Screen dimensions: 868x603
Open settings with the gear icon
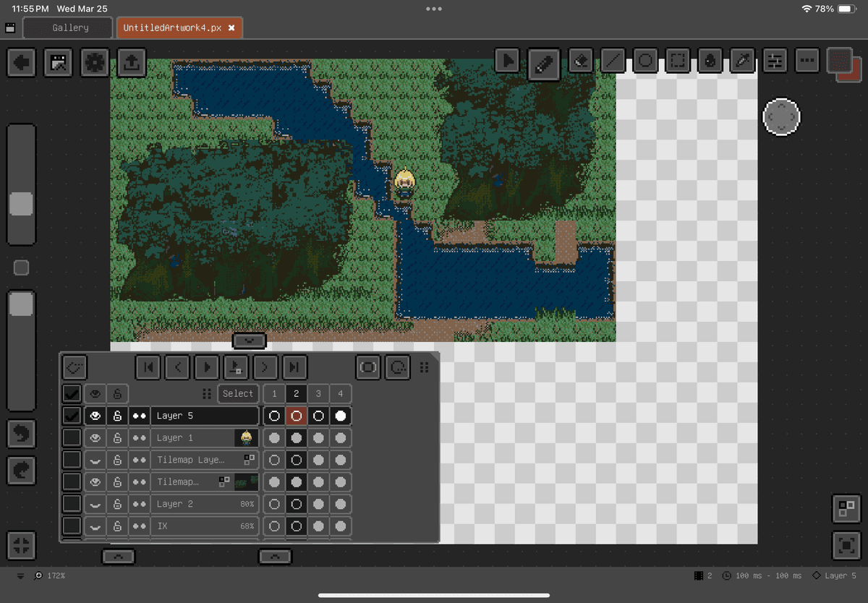[x=95, y=63]
